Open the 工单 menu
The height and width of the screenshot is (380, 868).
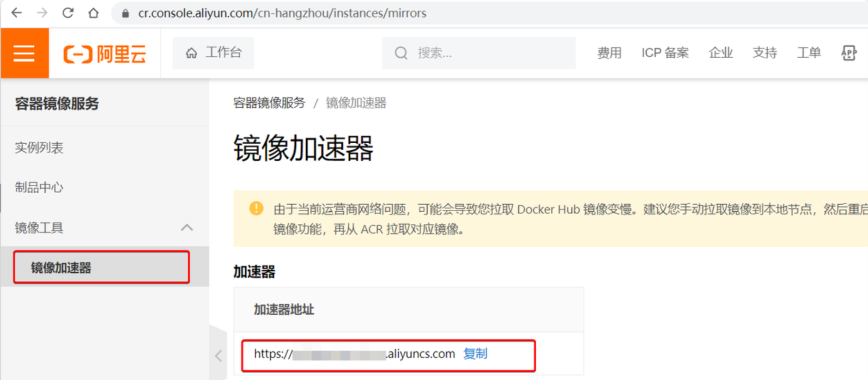pos(809,53)
